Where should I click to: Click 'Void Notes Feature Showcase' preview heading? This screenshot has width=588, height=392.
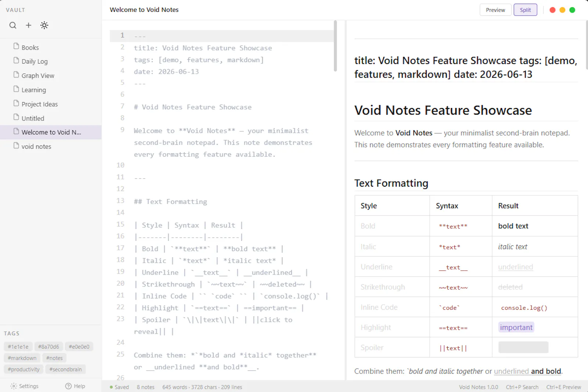(x=443, y=110)
